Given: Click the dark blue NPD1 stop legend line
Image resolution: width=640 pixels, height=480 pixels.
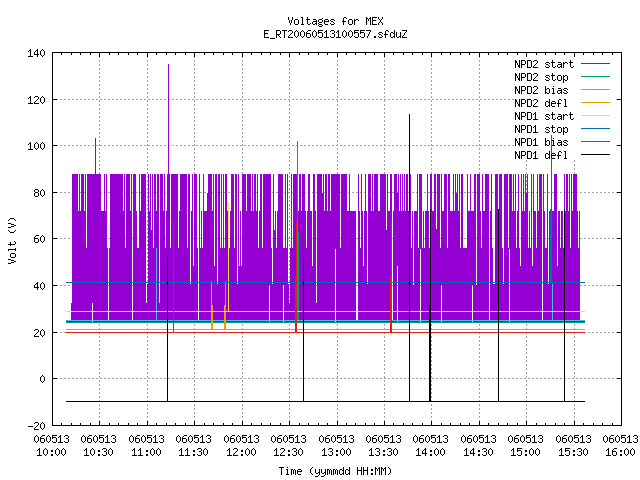Looking at the screenshot, I should click(x=596, y=129).
